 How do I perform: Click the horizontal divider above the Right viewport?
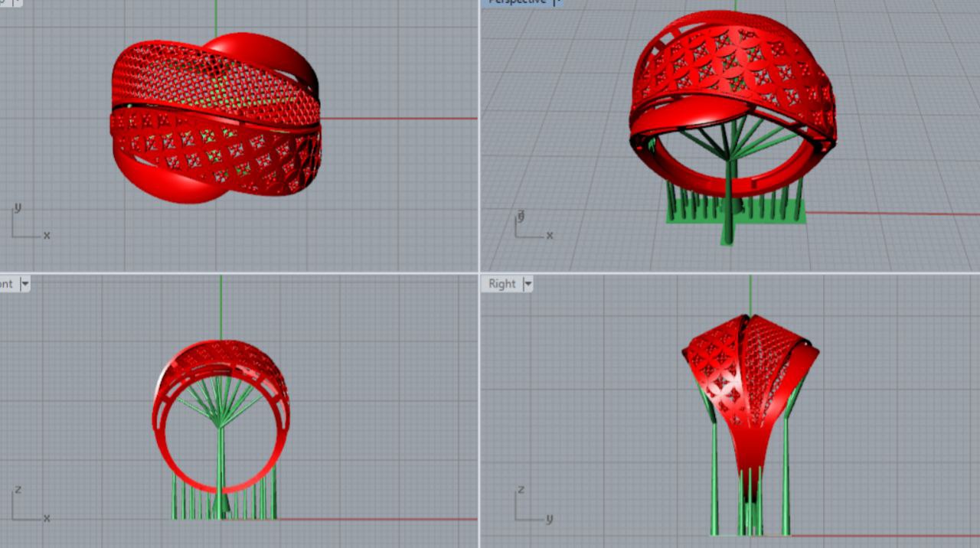pyautogui.click(x=727, y=272)
